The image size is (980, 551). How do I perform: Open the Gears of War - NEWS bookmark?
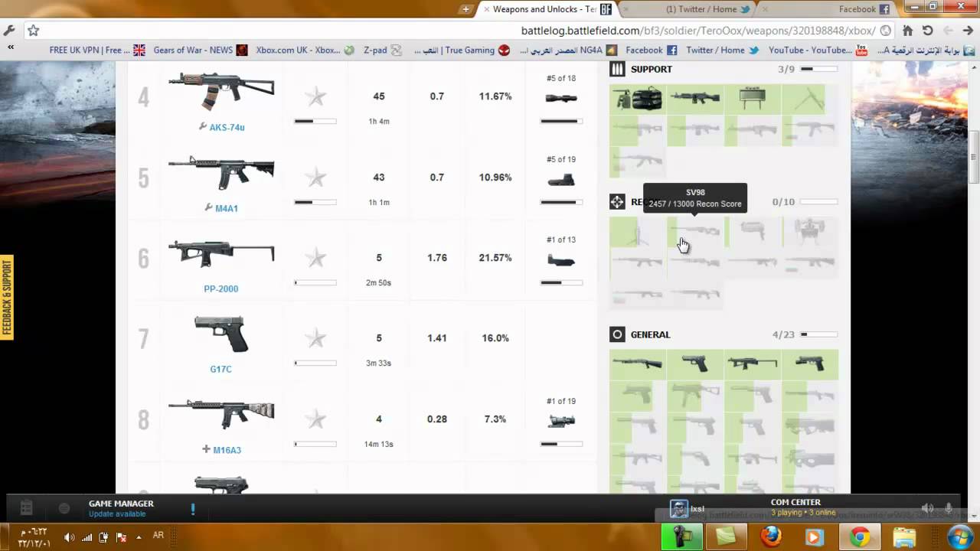(x=201, y=50)
